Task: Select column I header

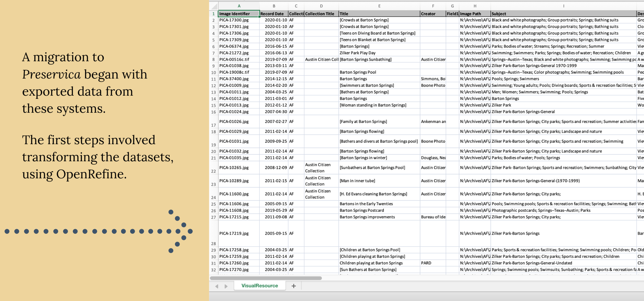Action: tap(563, 6)
